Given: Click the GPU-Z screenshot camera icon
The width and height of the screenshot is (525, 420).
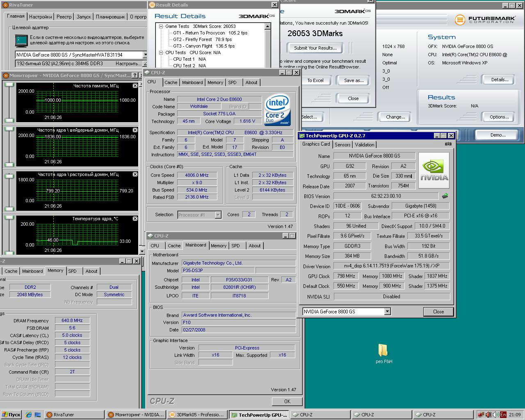Looking at the screenshot, I should (448, 144).
